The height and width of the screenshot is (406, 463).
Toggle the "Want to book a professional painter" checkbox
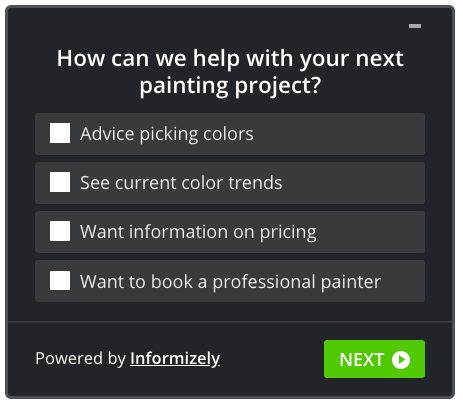pos(60,280)
